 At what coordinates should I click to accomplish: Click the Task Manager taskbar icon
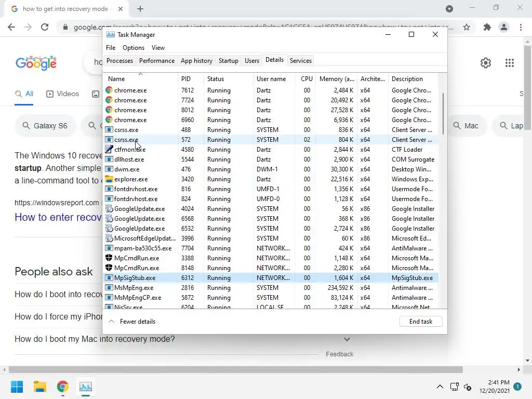tap(86, 387)
